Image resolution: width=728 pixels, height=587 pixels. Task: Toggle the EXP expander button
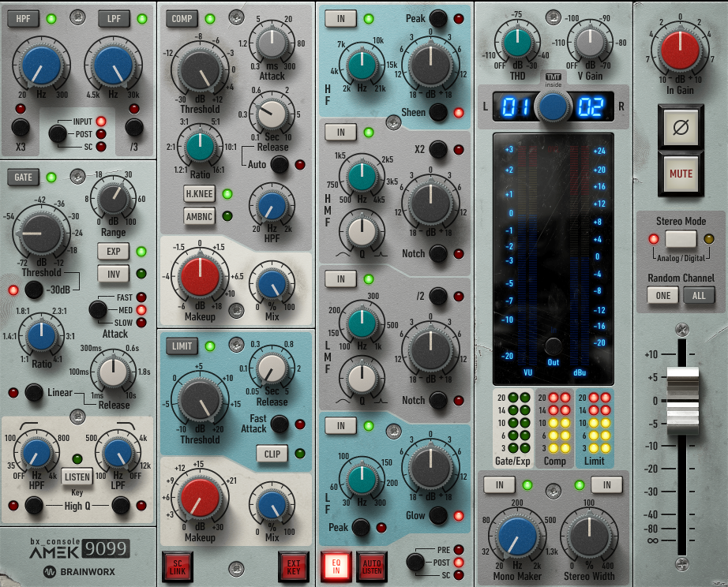[113, 251]
